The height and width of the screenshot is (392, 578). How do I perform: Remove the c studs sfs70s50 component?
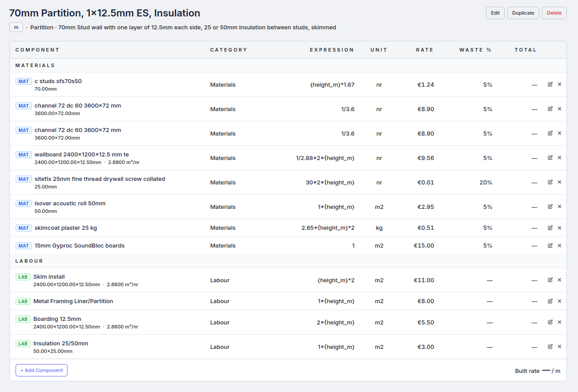coord(559,84)
